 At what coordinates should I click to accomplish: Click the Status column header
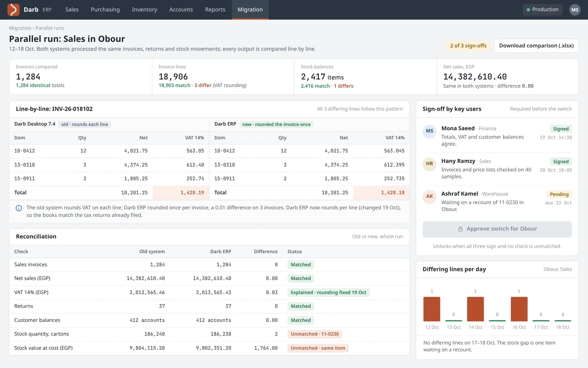(x=295, y=252)
